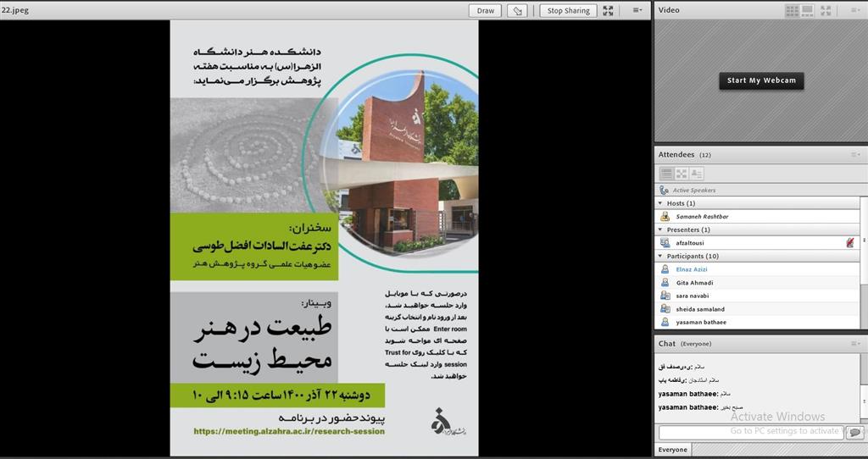Switch Video pod to grid layout
This screenshot has width=868, height=459.
click(x=793, y=10)
